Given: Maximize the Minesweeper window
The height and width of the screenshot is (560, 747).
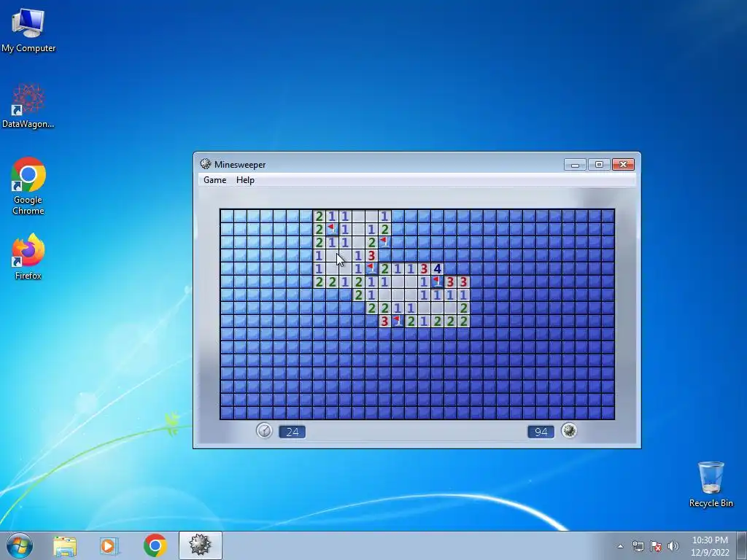Looking at the screenshot, I should 599,165.
